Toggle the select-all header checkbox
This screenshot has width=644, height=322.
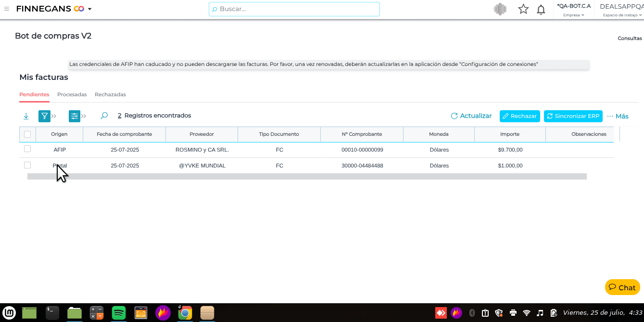pyautogui.click(x=27, y=134)
